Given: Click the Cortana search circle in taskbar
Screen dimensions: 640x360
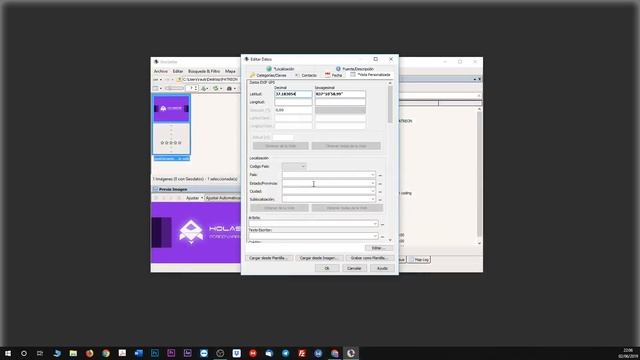Looking at the screenshot, I should coord(24,353).
